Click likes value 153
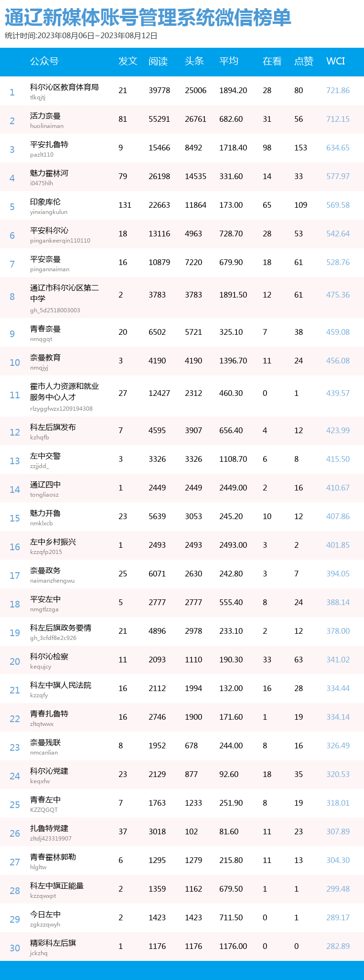 (x=300, y=148)
